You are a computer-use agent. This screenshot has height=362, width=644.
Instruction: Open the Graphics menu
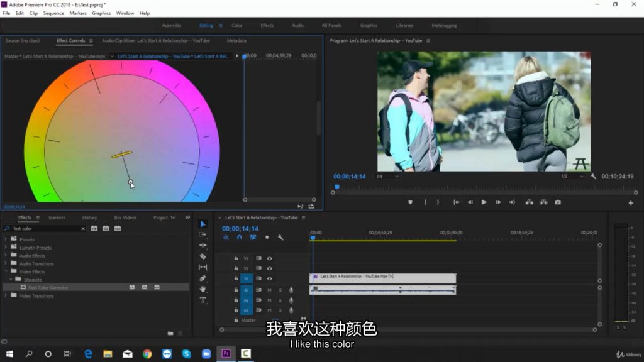click(101, 13)
